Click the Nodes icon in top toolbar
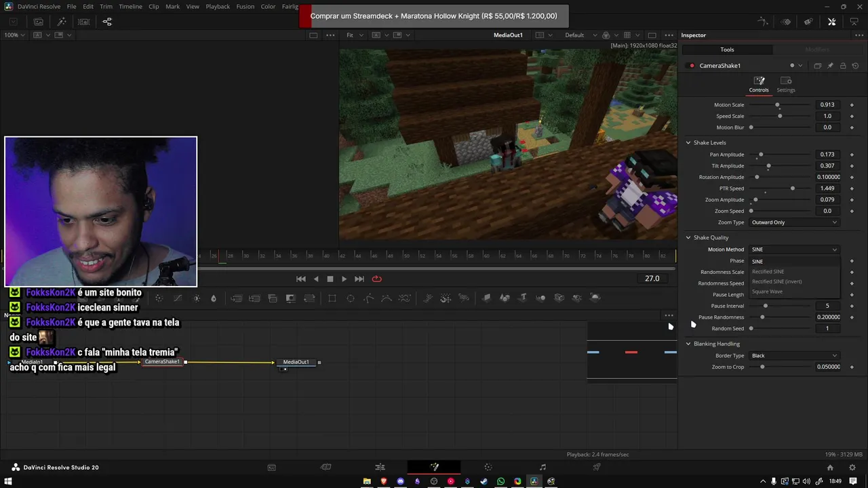 pos(107,22)
